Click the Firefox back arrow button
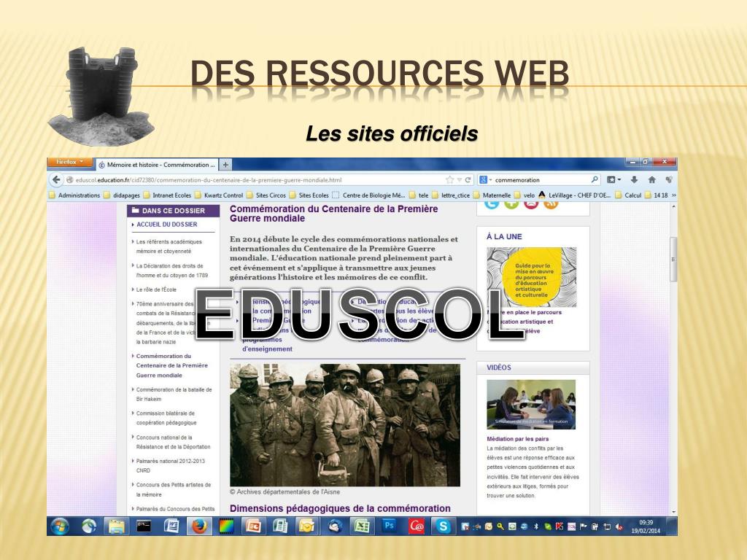Viewport: 747px width, 560px height. [57, 179]
